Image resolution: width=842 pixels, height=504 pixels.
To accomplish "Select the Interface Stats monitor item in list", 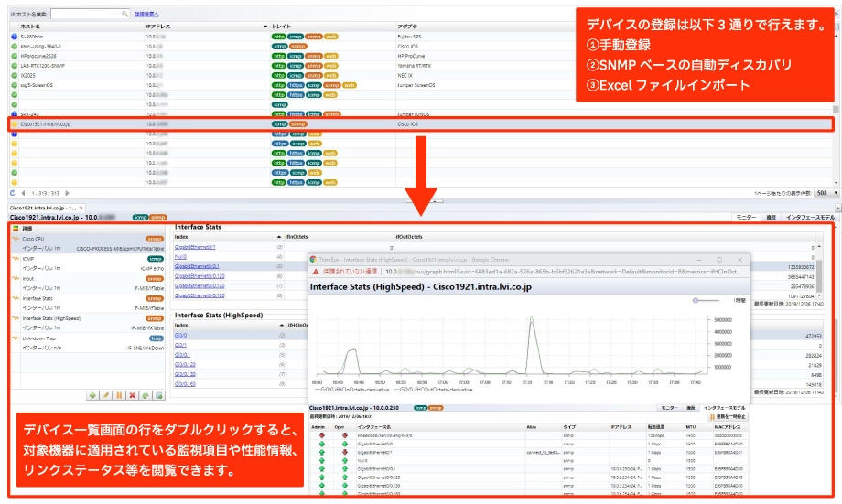I will coord(89,304).
